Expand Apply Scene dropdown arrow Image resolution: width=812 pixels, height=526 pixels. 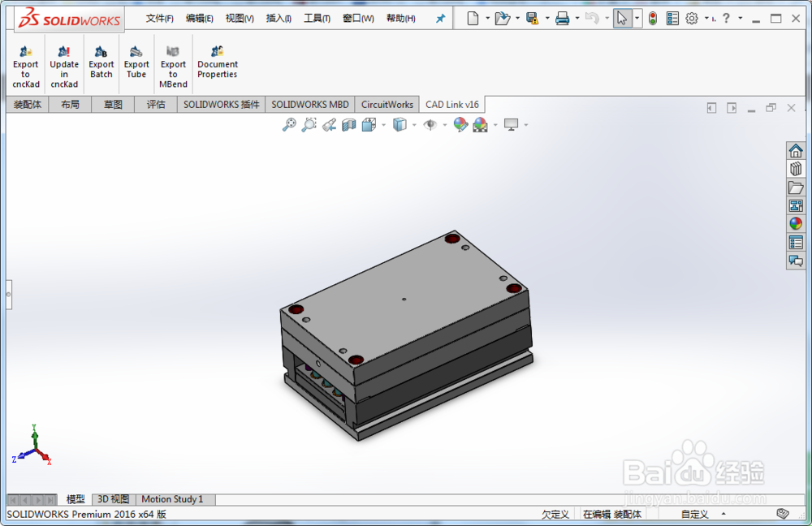click(495, 125)
